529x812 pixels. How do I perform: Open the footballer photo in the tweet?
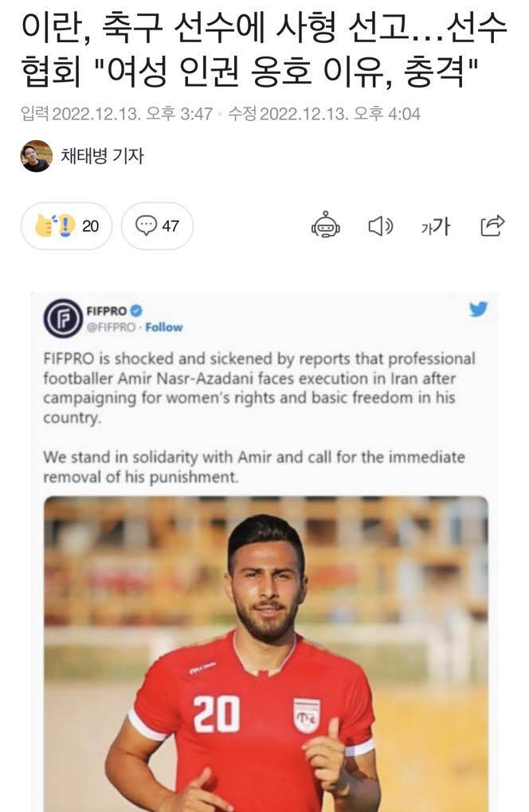point(265,653)
